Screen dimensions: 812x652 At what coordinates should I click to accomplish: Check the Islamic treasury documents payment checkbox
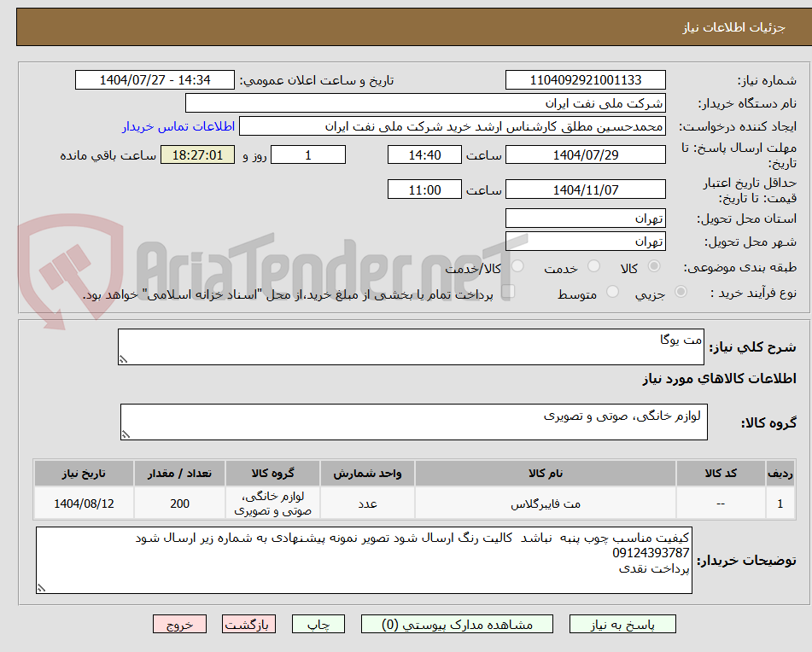509,292
